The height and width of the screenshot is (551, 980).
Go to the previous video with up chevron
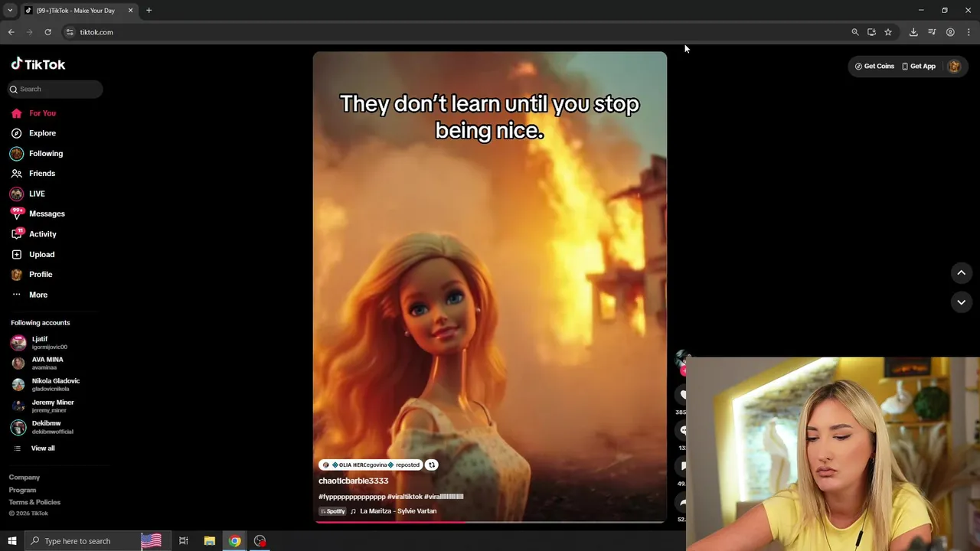click(961, 272)
